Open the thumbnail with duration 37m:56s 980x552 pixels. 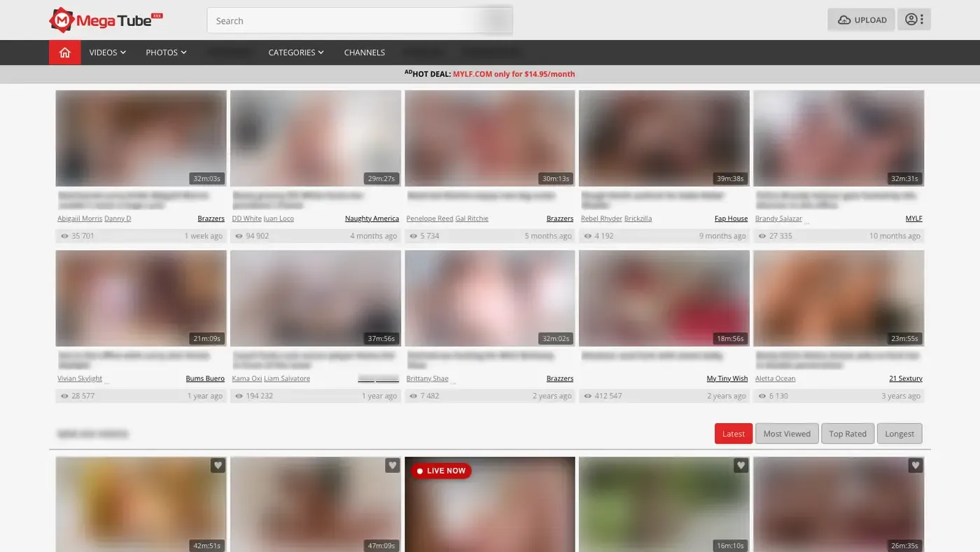pos(316,298)
